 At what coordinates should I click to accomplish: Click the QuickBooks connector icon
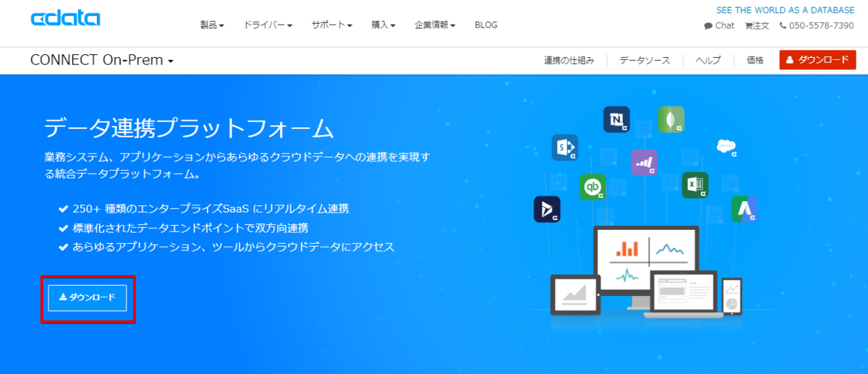[592, 187]
